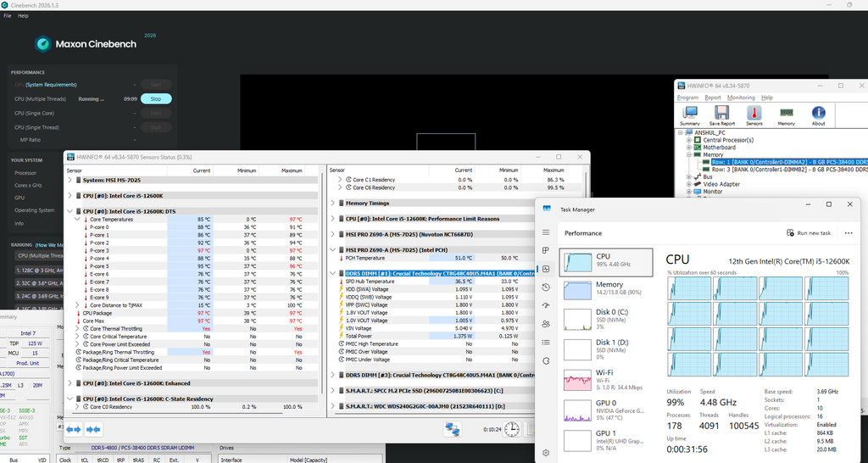Collapse the i5-12600K: DTS sensor group
The height and width of the screenshot is (463, 868).
coord(70,211)
